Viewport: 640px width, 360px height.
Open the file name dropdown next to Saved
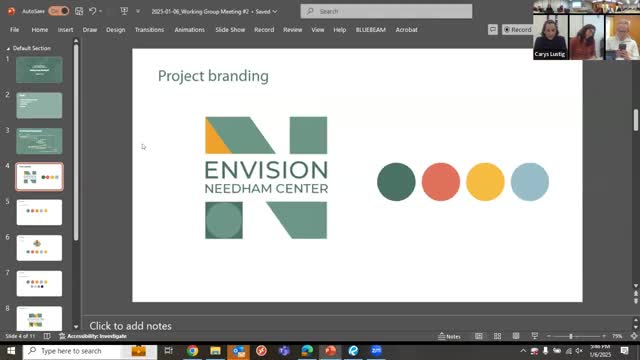(275, 11)
